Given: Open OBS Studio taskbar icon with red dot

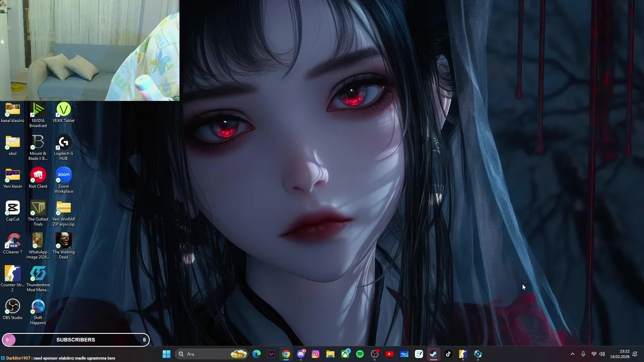Looking at the screenshot, I should tap(374, 354).
